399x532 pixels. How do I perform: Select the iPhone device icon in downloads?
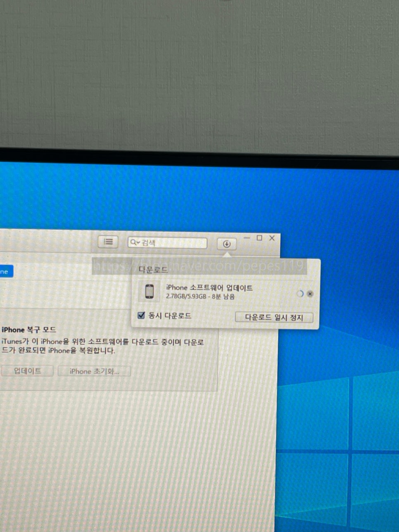pos(150,291)
